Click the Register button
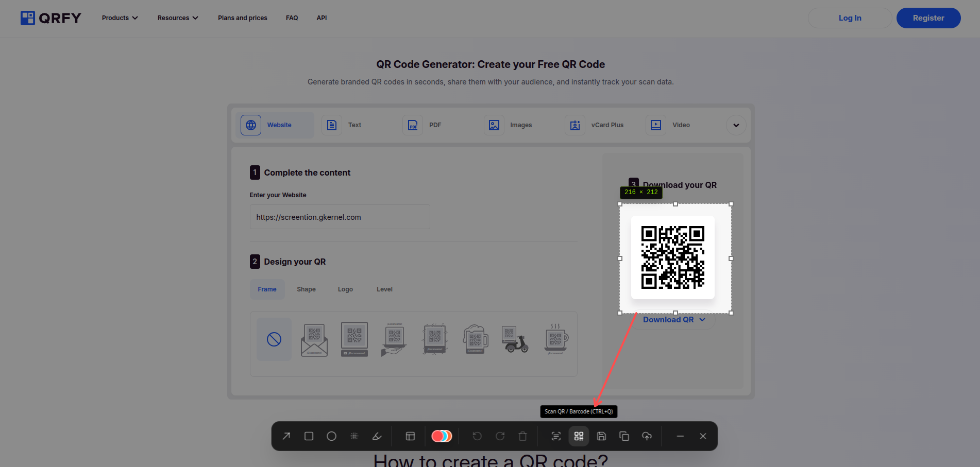Screen dimensions: 980x467 tap(928, 18)
